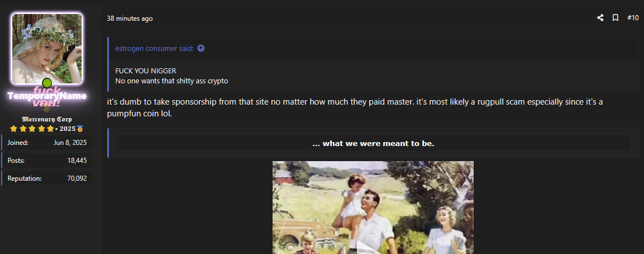The height and width of the screenshot is (254, 644).
Task: Open the TemporaryName username profile link
Action: [47, 96]
